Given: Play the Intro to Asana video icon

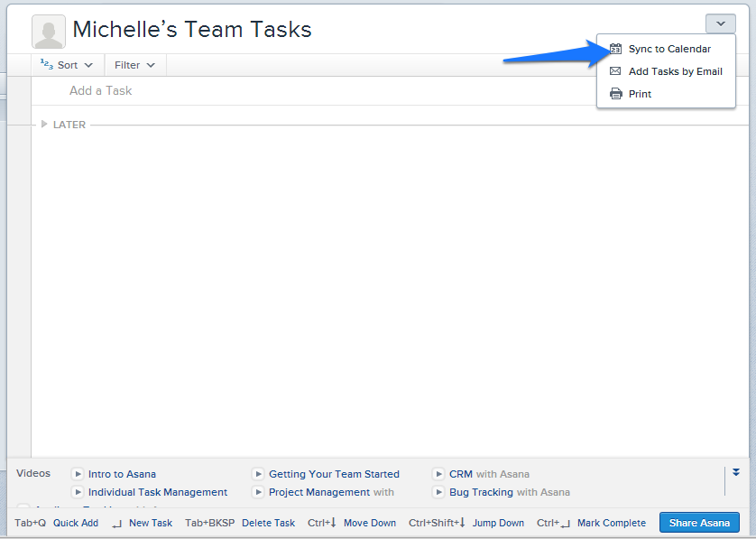Looking at the screenshot, I should click(78, 474).
